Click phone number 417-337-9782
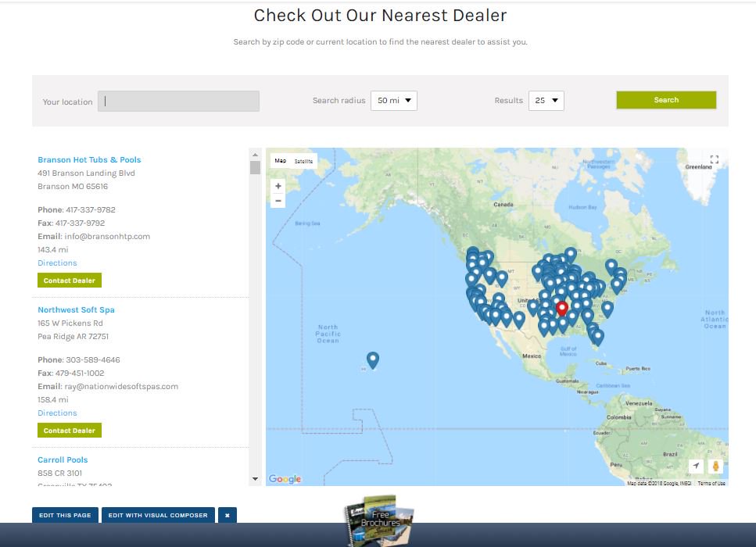 (91, 210)
